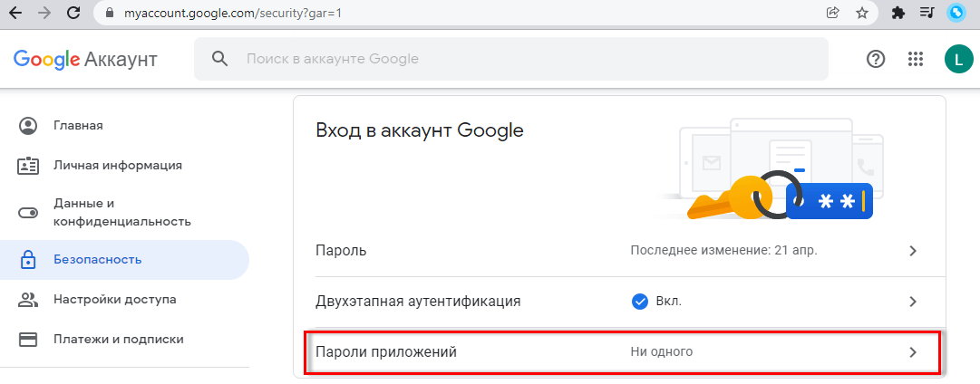The height and width of the screenshot is (384, 980).
Task: Click the share page icon in address bar
Action: click(832, 14)
